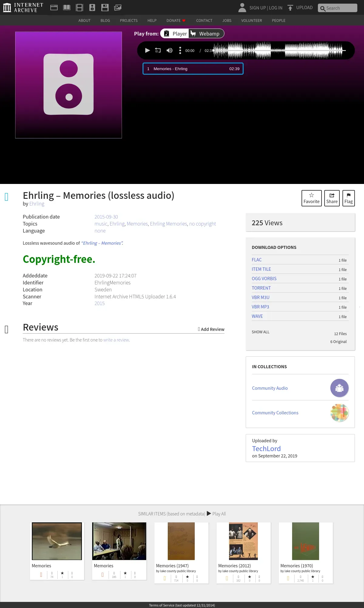Viewport: 364px width, 608px height.
Task: Click the large speaker album artwork
Action: tap(69, 85)
